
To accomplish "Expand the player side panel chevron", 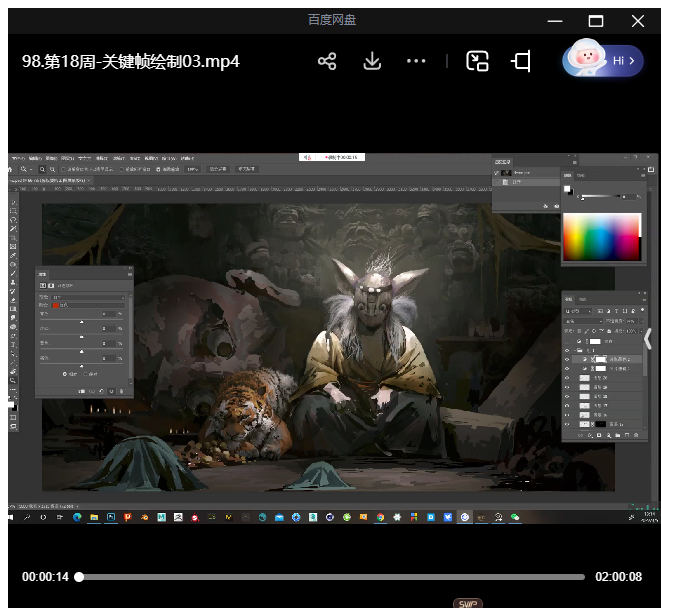I will (648, 339).
